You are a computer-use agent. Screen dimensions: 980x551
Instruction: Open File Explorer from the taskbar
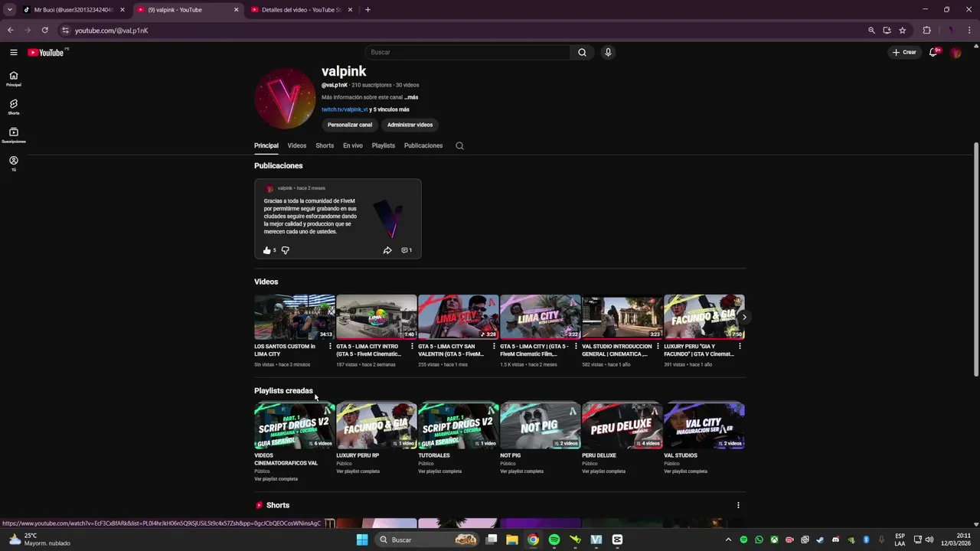point(512,540)
